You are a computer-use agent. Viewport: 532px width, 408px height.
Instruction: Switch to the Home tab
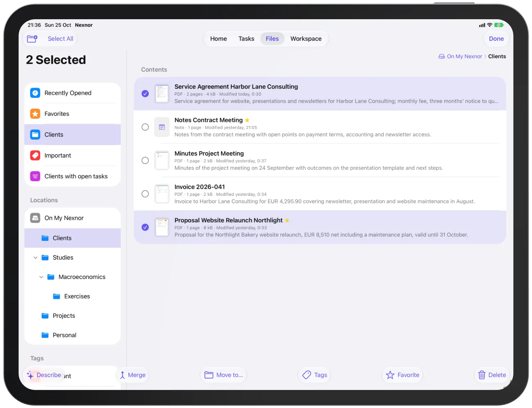[219, 39]
